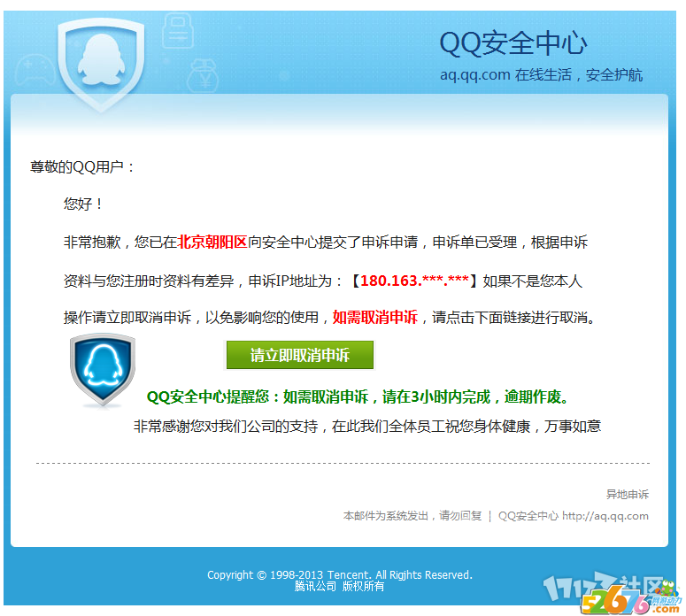Click the 非常感谢您对我们公司的支持 closing line
Screen dimensions: 686x616
pos(367,426)
